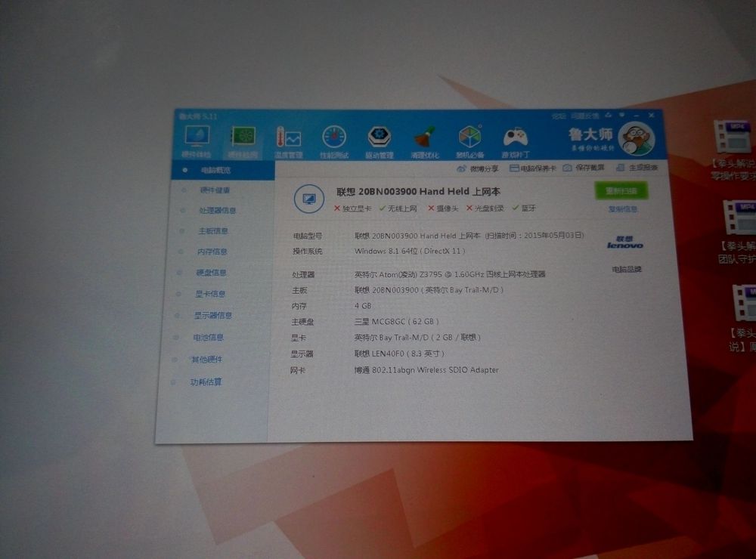Minimize the Lu Dashi window
756x559 pixels.
(637, 116)
